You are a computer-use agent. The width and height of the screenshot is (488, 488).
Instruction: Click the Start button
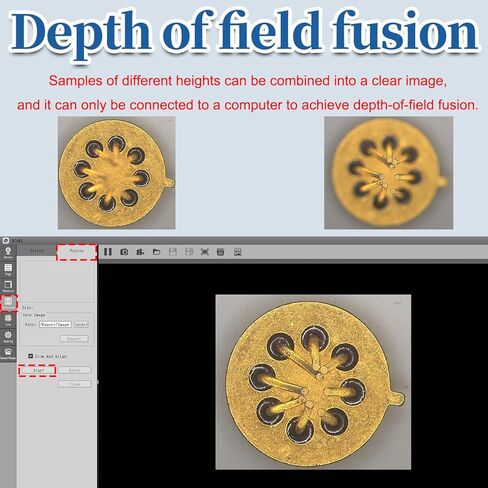pos(38,370)
